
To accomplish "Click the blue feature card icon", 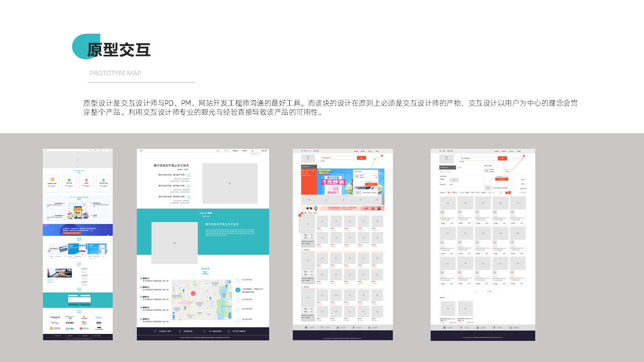I will coord(103,179).
